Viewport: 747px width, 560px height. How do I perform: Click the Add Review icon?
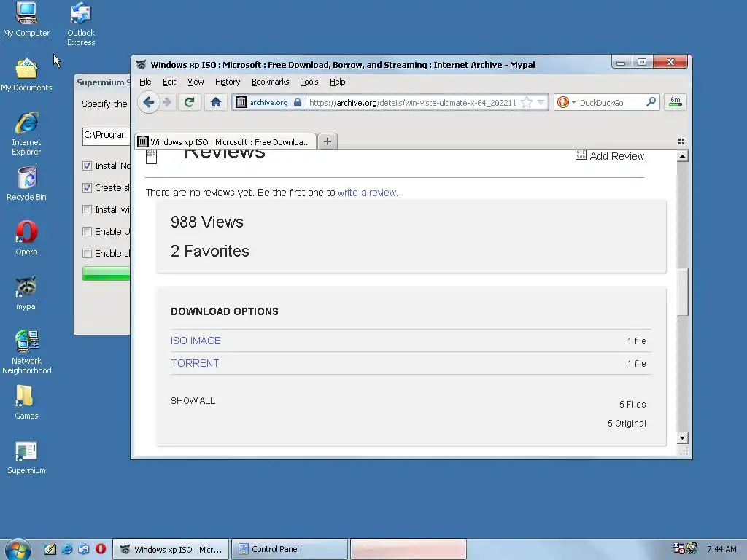[x=581, y=155]
